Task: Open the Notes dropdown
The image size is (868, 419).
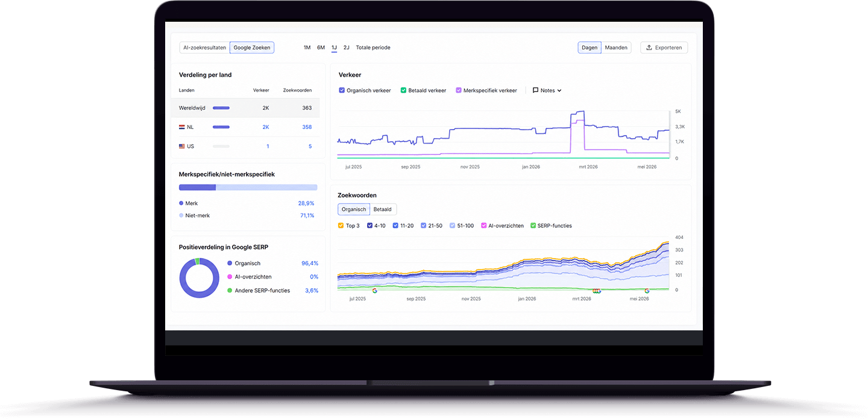Action: (x=547, y=90)
